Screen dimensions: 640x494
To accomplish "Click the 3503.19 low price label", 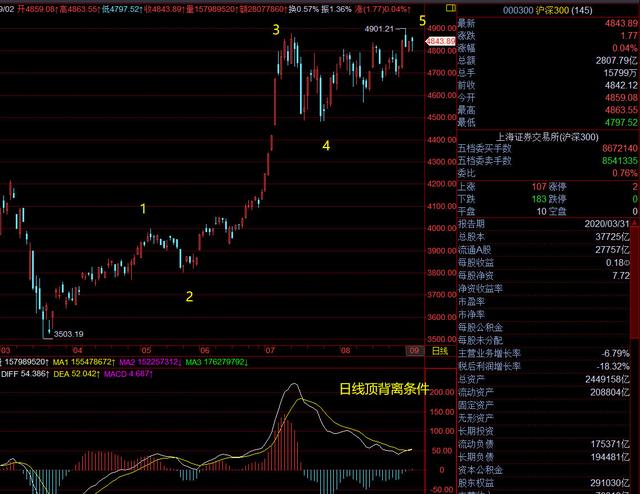I will [69, 334].
